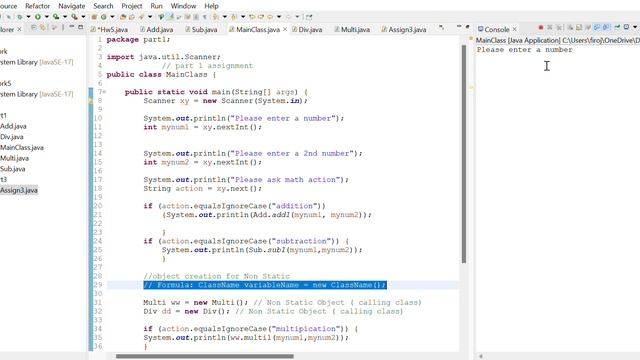Open the Navigate menu

coord(72,6)
